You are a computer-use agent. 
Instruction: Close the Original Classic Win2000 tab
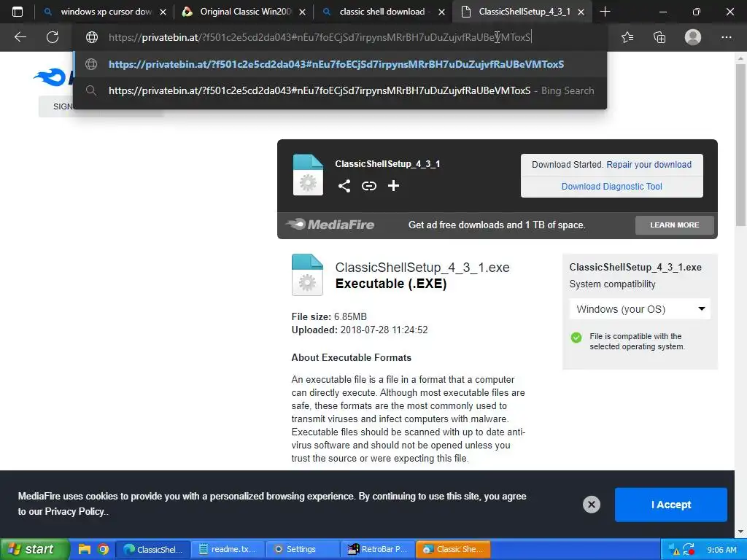tap(302, 12)
